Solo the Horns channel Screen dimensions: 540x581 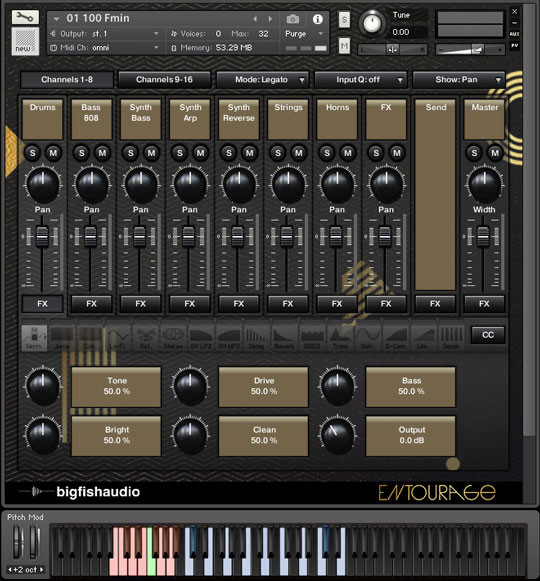(327, 153)
